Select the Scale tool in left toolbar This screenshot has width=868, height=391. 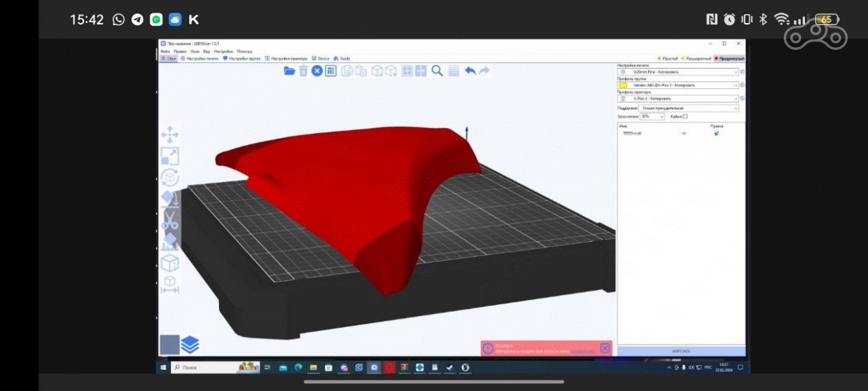tap(170, 156)
